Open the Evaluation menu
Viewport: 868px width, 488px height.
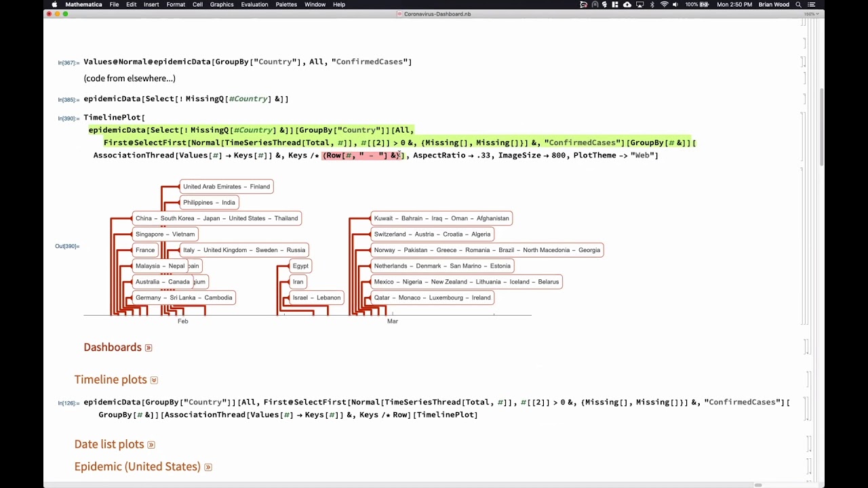pyautogui.click(x=254, y=4)
